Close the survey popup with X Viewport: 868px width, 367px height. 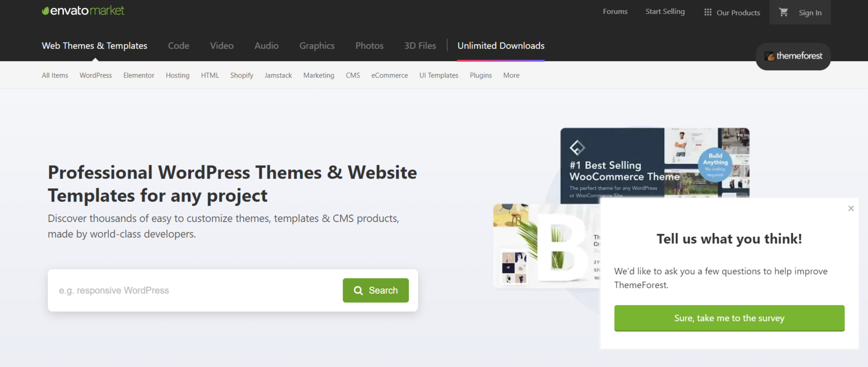tap(851, 209)
